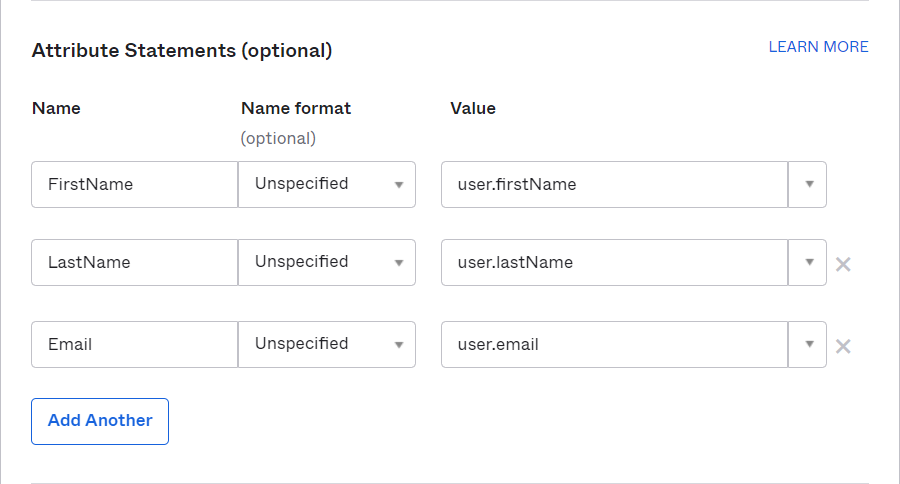Open value suggestions arrow for user.lastName
The image size is (900, 484).
click(808, 262)
